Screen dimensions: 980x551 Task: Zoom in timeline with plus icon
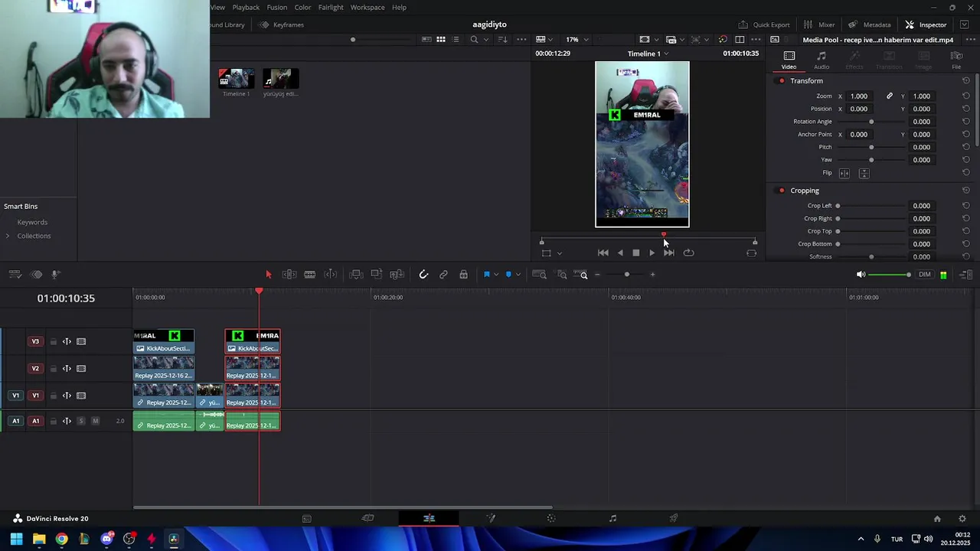pyautogui.click(x=652, y=275)
